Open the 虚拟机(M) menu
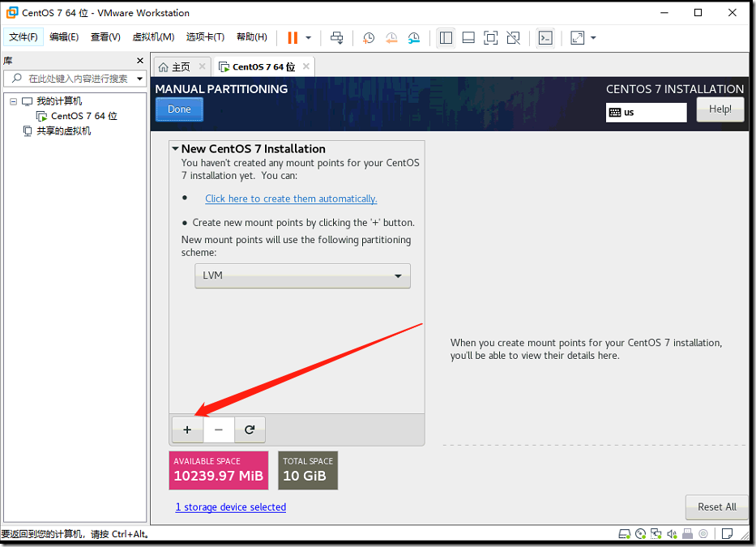This screenshot has width=756, height=547. [153, 37]
